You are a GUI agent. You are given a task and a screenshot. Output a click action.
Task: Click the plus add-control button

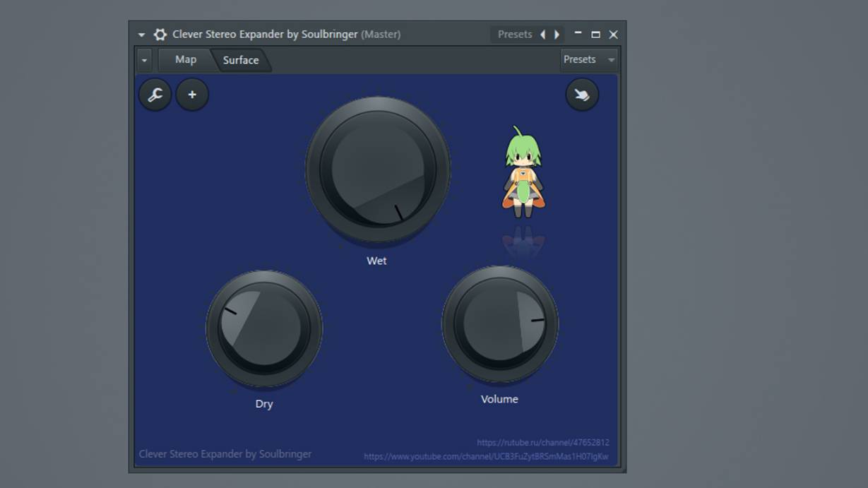[192, 95]
